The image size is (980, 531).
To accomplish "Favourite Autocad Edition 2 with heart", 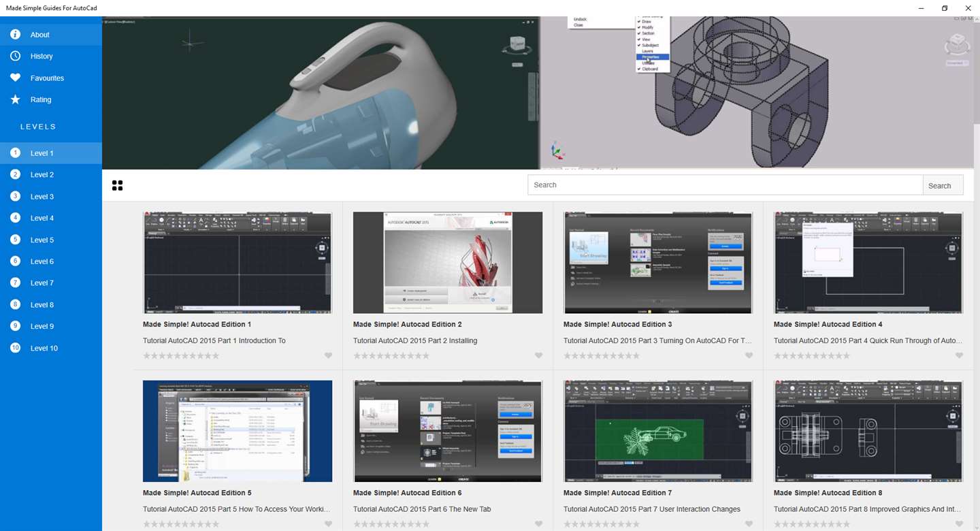I will click(x=538, y=355).
